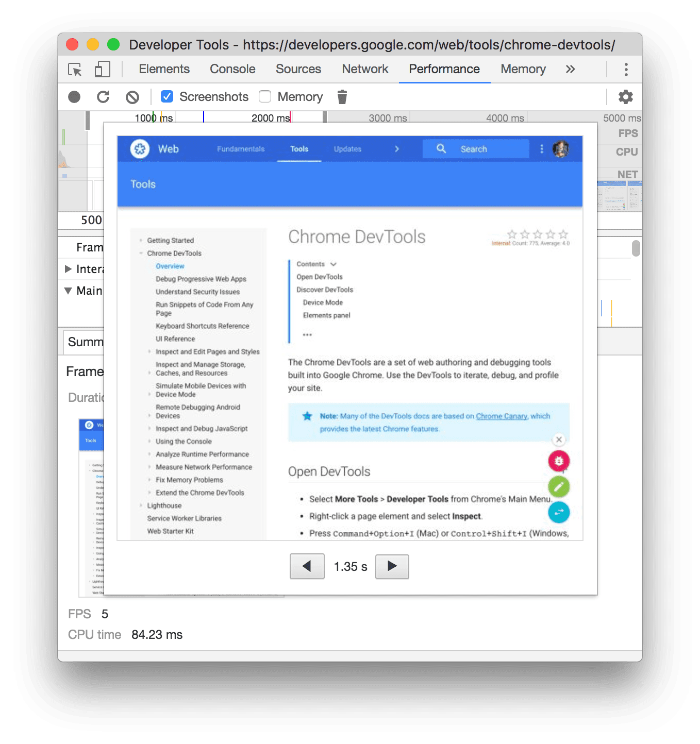Viewport: 700px width, 744px height.
Task: Expand the Lighthouse tree item
Action: [141, 505]
